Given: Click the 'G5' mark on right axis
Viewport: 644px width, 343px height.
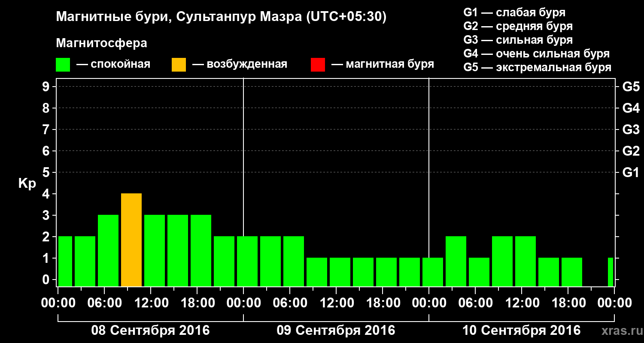Looking at the screenshot, I should 631,87.
